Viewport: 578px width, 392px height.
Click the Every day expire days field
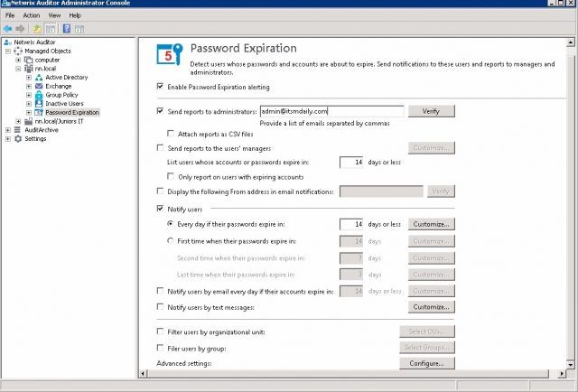(x=351, y=224)
